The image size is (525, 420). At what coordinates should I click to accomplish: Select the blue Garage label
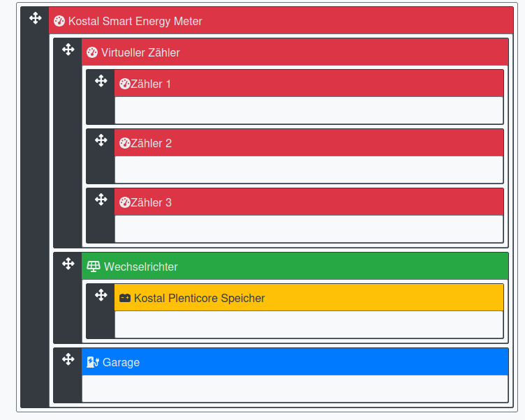tap(121, 362)
